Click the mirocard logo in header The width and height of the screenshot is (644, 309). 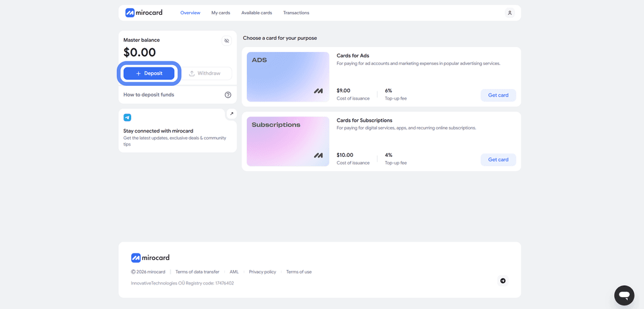(144, 13)
